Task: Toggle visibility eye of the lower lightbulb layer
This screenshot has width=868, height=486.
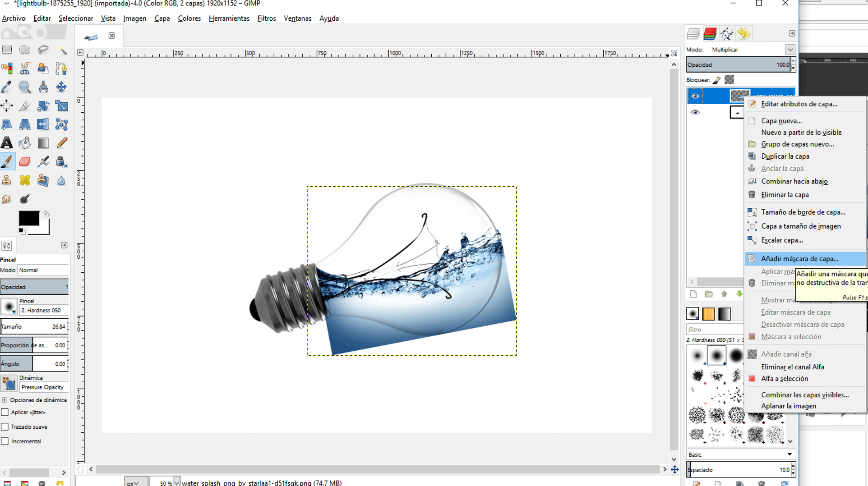Action: click(695, 112)
